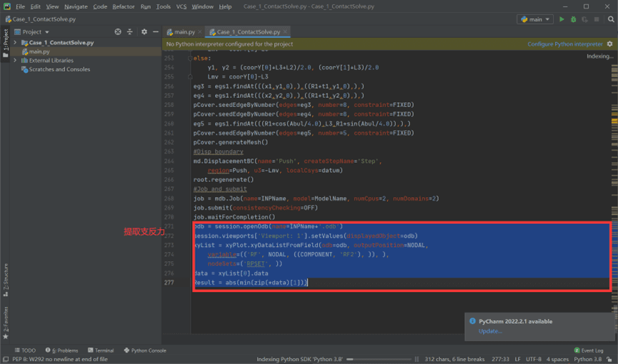
Task: Pause indexing with the progress pause icon
Action: (417, 359)
